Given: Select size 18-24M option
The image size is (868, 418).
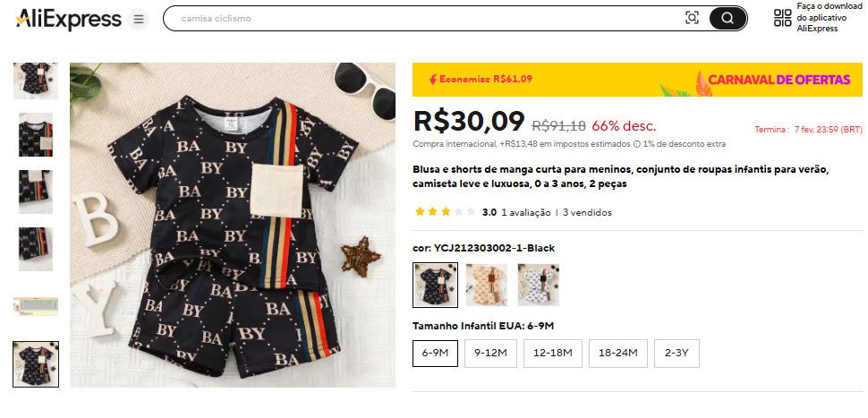Looking at the screenshot, I should click(x=617, y=353).
